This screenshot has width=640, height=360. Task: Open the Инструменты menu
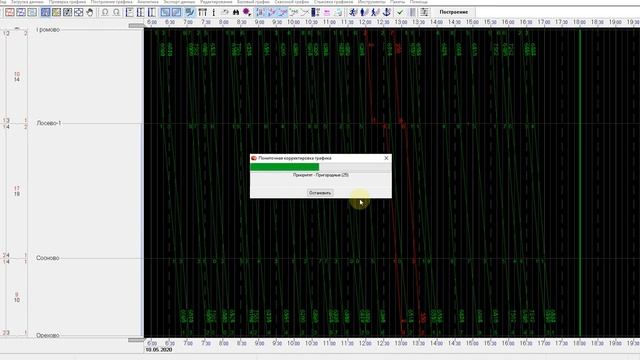[x=372, y=2]
